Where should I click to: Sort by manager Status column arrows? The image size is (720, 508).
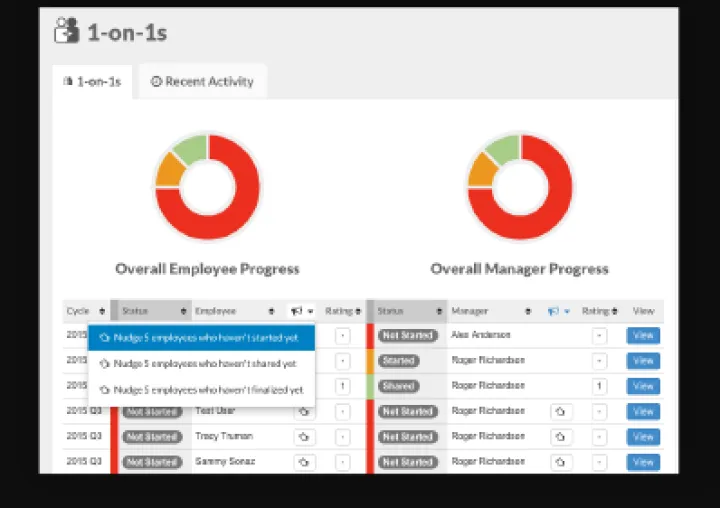pos(439,311)
